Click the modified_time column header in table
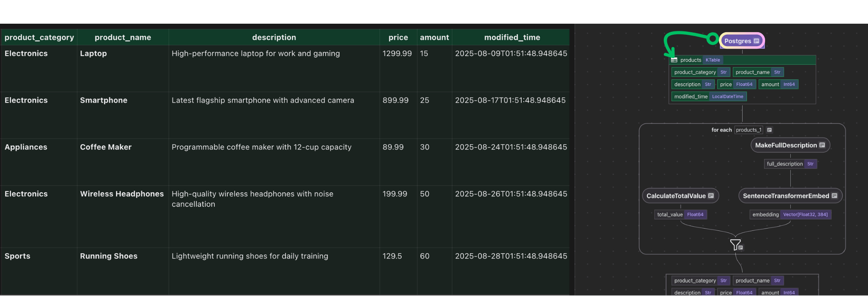 coord(512,37)
